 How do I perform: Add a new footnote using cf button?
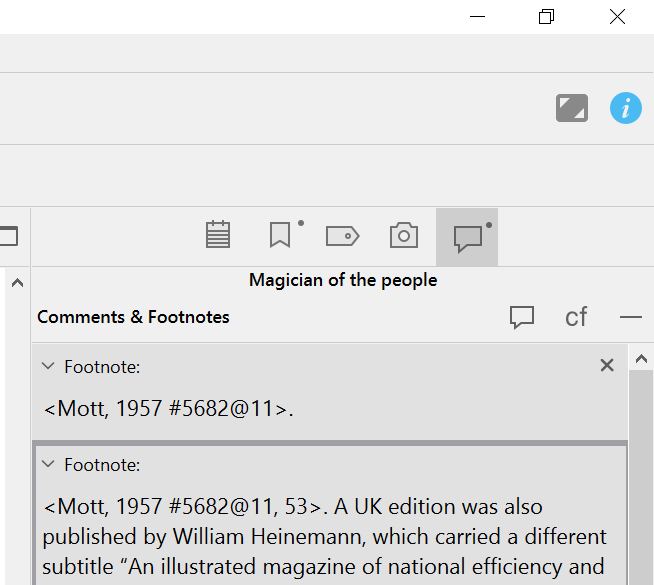point(576,317)
